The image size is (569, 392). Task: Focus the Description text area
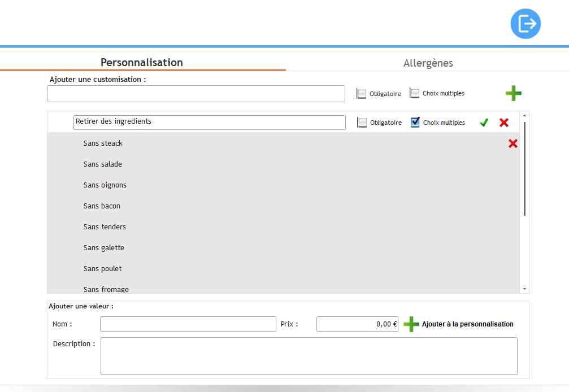tap(309, 356)
